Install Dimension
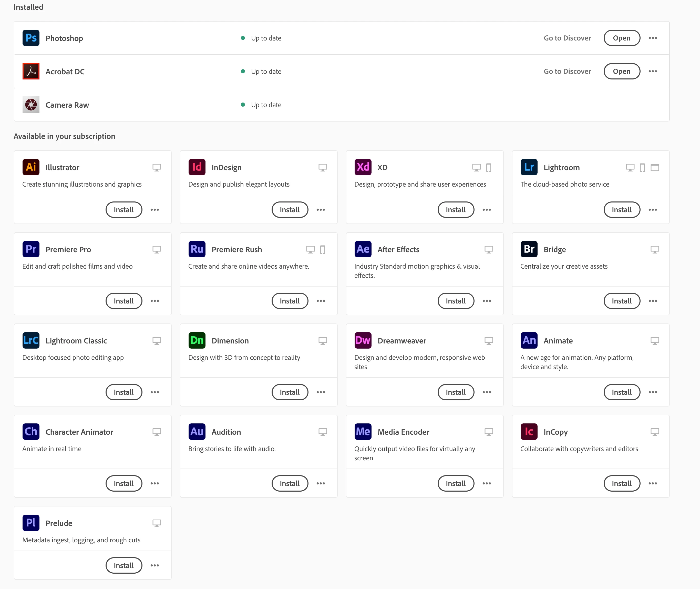The width and height of the screenshot is (700, 589). (x=290, y=392)
